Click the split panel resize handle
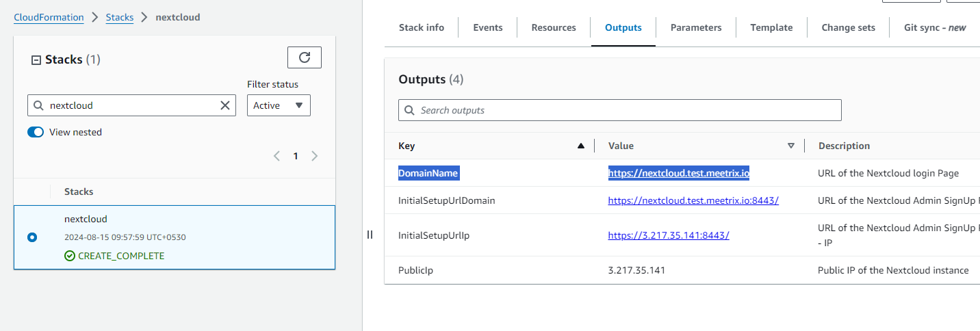The image size is (980, 331). click(370, 235)
